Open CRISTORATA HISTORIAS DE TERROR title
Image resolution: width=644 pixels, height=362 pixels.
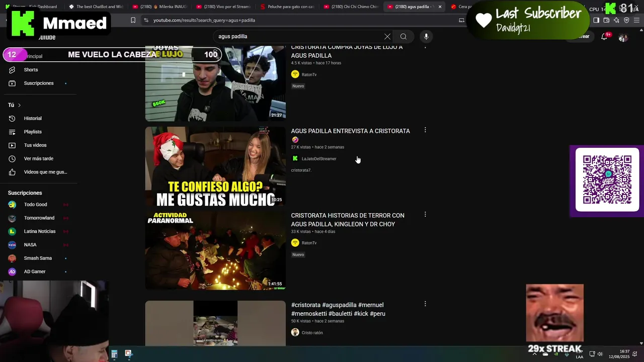[x=348, y=220]
